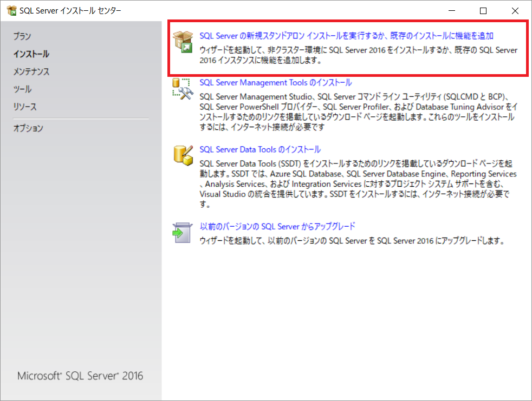Open the メンテナンス sidebar page

click(31, 71)
